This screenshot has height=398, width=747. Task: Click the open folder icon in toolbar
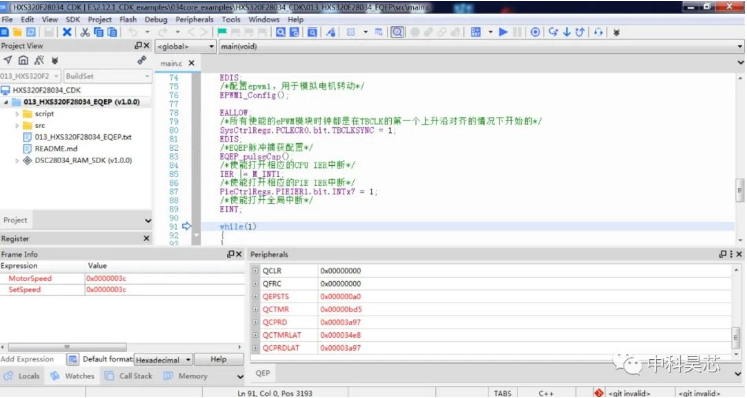(18, 32)
